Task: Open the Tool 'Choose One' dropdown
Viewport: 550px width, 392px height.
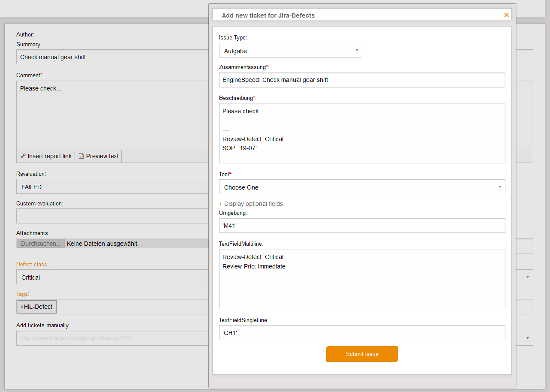Action: (362, 187)
